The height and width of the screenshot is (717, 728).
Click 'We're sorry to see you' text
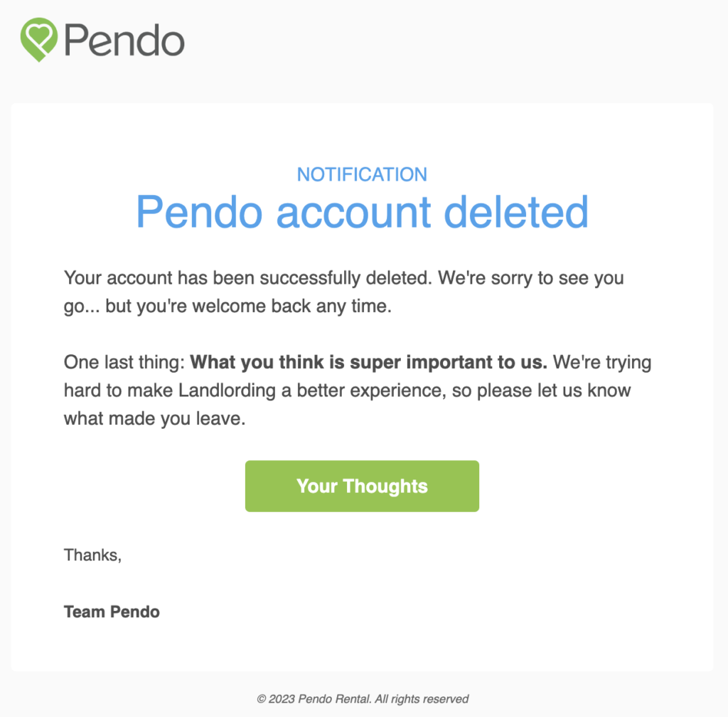click(531, 278)
